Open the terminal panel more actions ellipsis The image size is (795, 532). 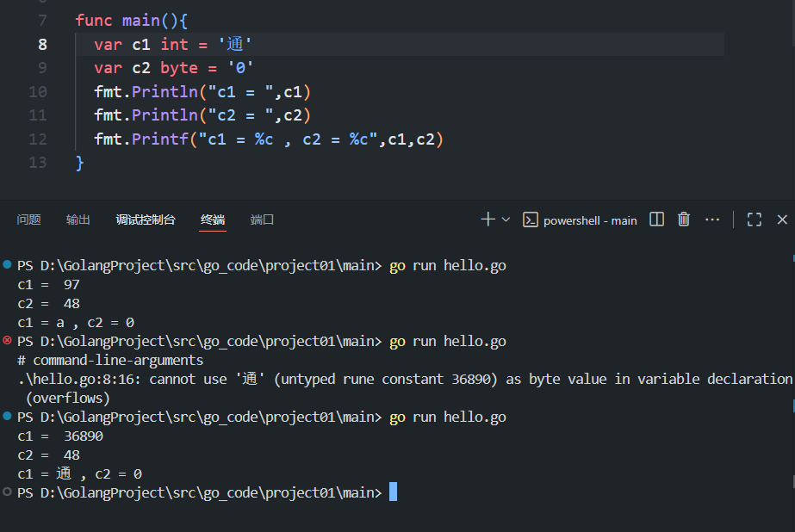[x=712, y=220]
